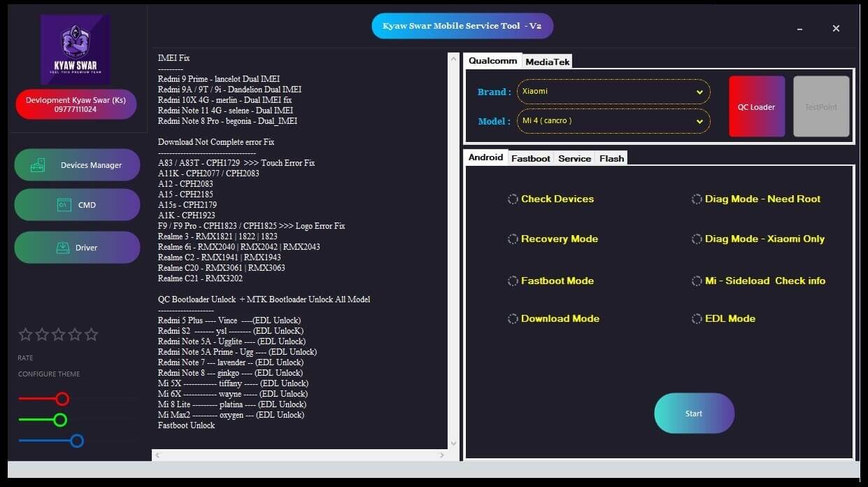The height and width of the screenshot is (487, 868).
Task: Click the A15s - CPH2179 line
Action: point(187,205)
